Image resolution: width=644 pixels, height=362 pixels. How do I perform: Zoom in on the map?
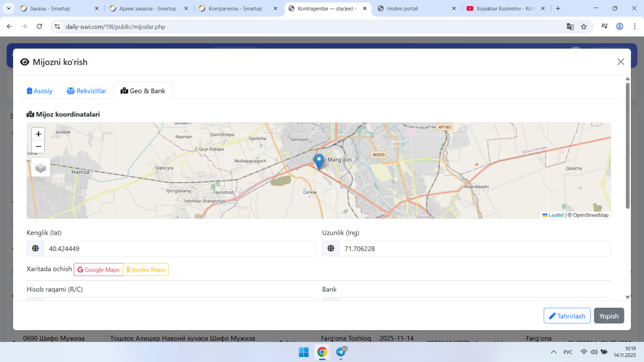pos(38,134)
